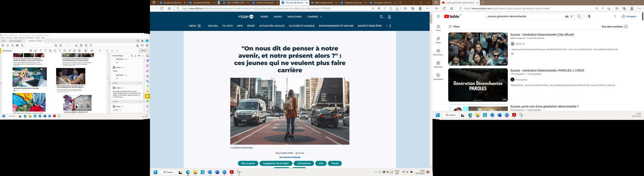Image resolution: width=644 pixels, height=176 pixels.
Task: Switch to Gereedschappen tab in Acrobat
Action: [15, 41]
